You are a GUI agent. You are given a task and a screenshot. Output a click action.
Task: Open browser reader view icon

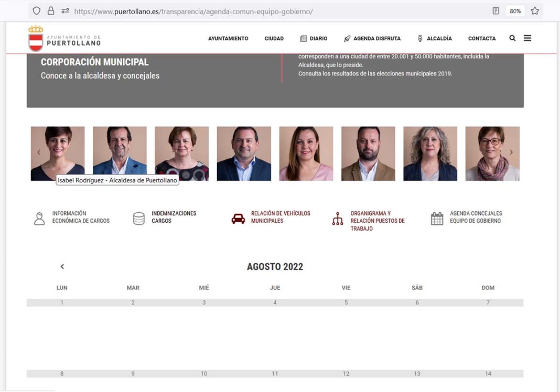[x=496, y=11]
